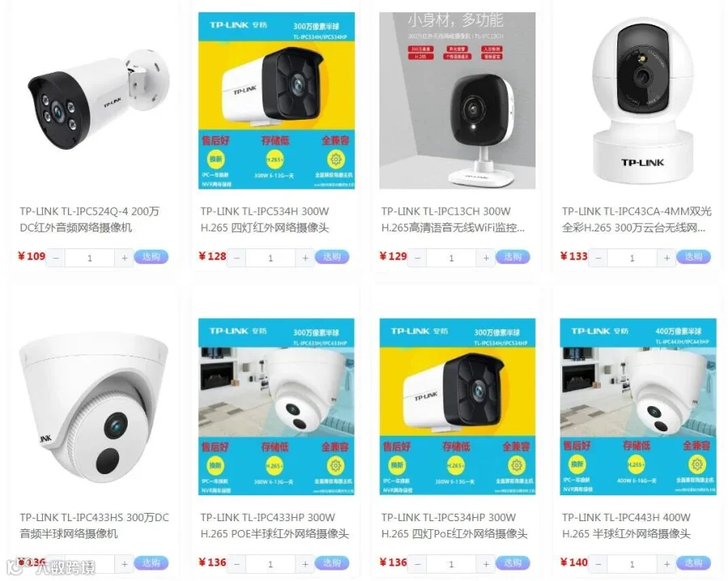Decrease quantity for TL-IPC534HP ¥136 camera
Image resolution: width=728 pixels, height=581 pixels.
click(417, 564)
